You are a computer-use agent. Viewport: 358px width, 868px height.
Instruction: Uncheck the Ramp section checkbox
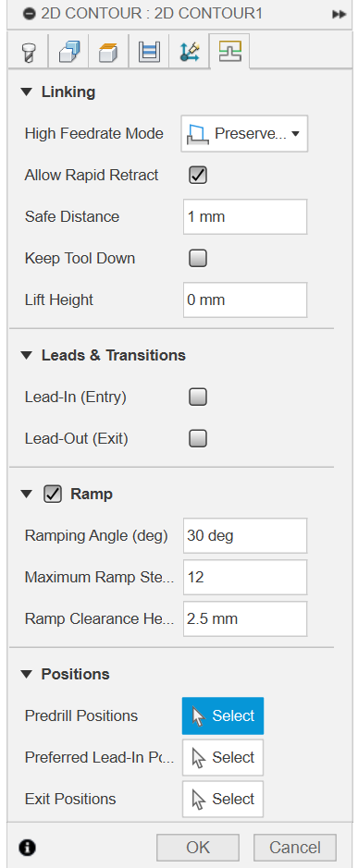pyautogui.click(x=53, y=495)
